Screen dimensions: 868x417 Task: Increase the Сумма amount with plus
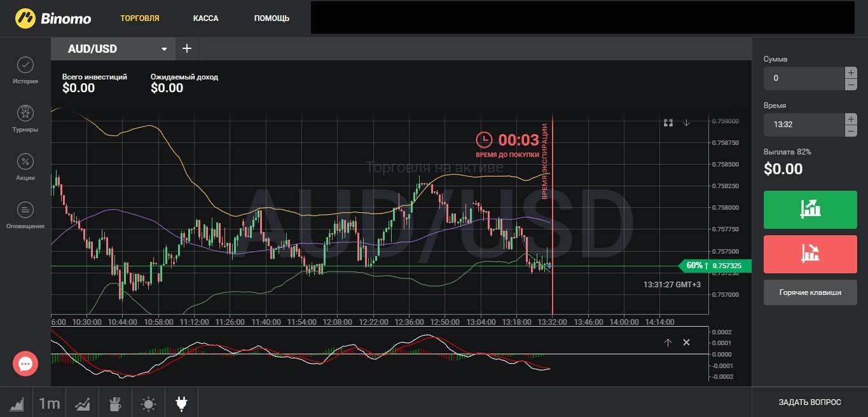(851, 72)
